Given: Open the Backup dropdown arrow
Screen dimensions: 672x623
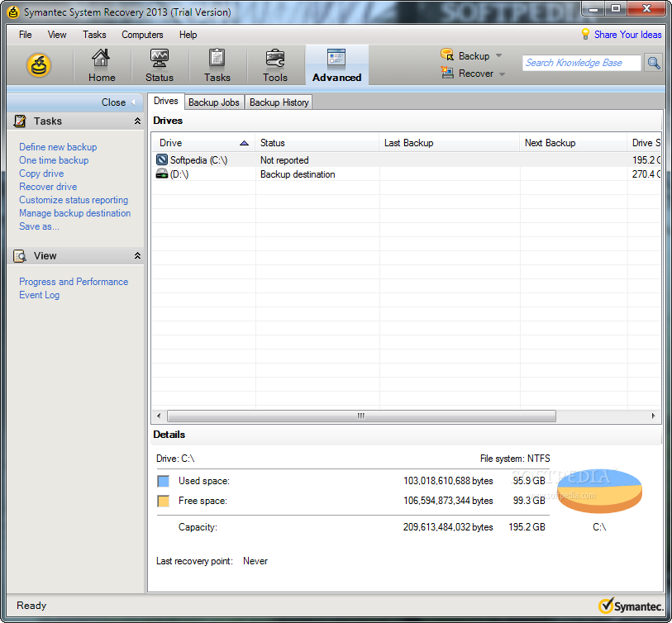Looking at the screenshot, I should coord(498,55).
